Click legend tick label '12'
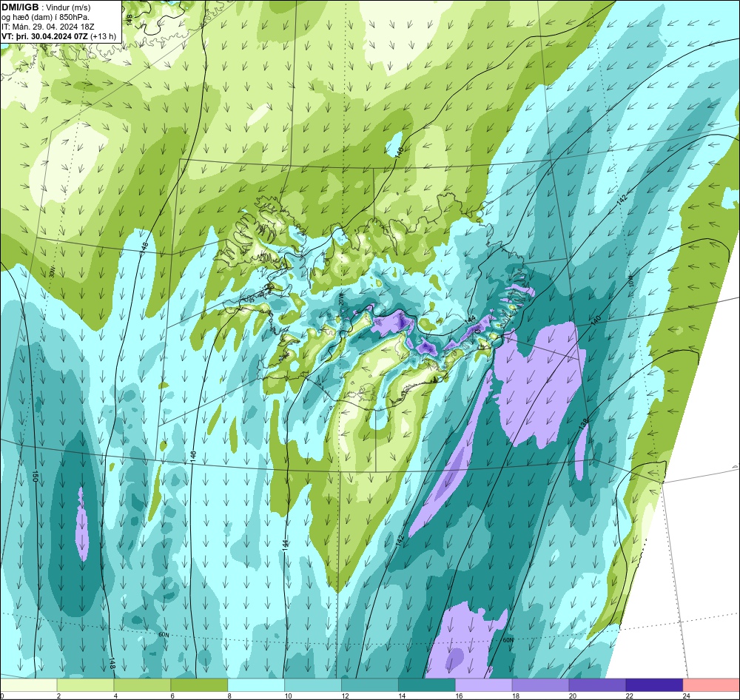 (x=345, y=696)
